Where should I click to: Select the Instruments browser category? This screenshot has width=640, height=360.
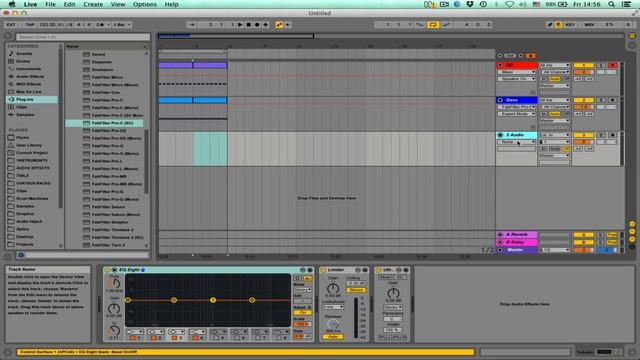point(29,69)
